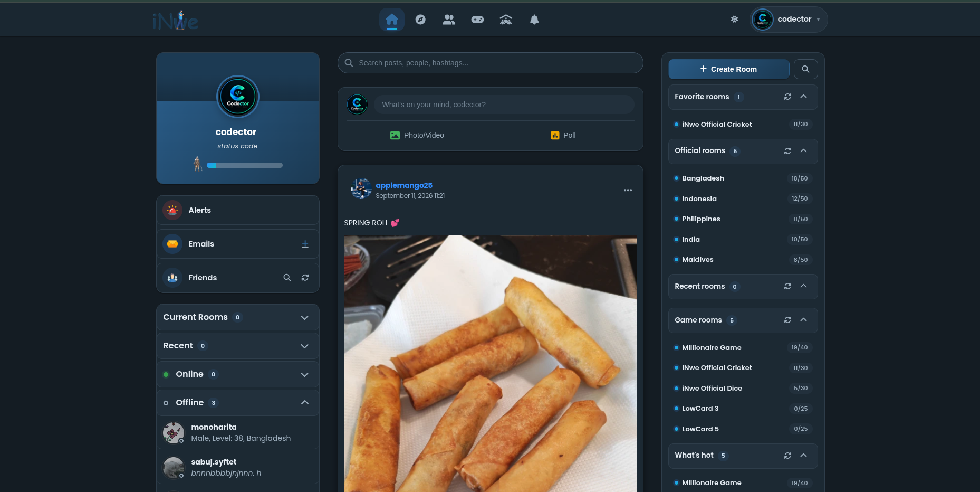Open the notifications bell icon
980x492 pixels.
(534, 20)
